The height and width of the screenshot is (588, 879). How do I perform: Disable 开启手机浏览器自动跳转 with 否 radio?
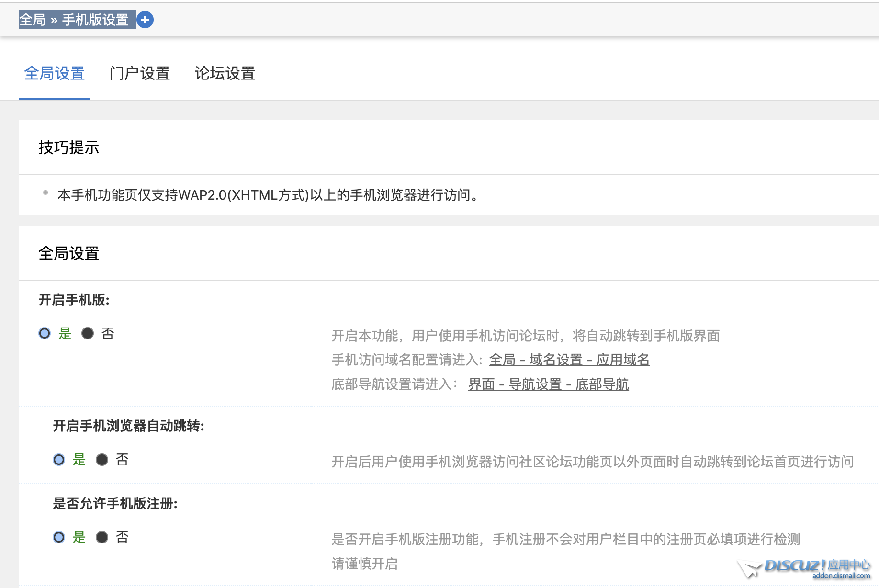(x=102, y=460)
